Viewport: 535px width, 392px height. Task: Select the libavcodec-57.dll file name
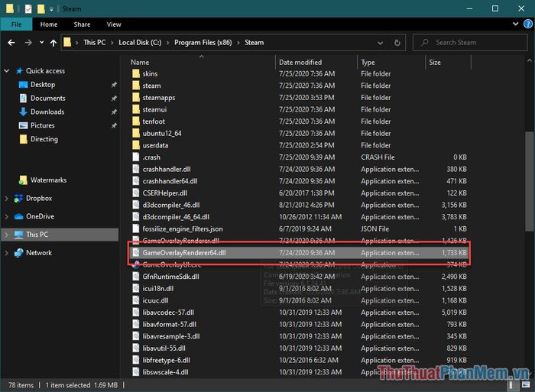point(168,313)
